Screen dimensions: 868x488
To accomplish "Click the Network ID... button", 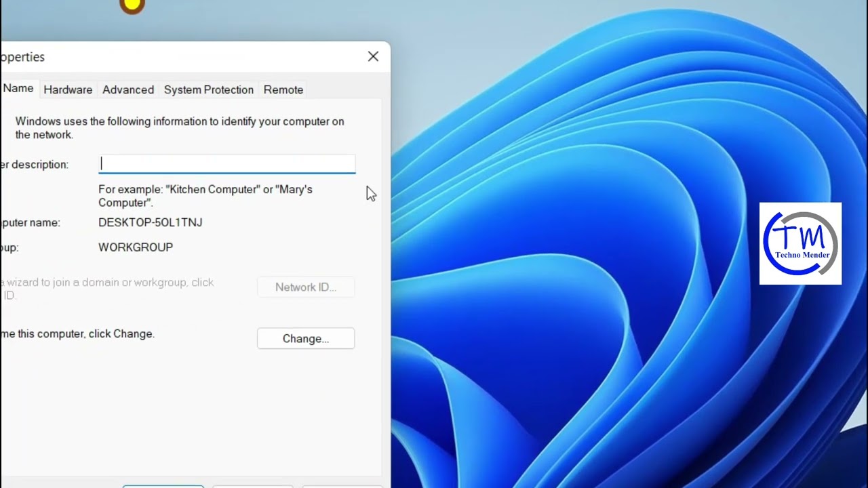I will coord(306,287).
